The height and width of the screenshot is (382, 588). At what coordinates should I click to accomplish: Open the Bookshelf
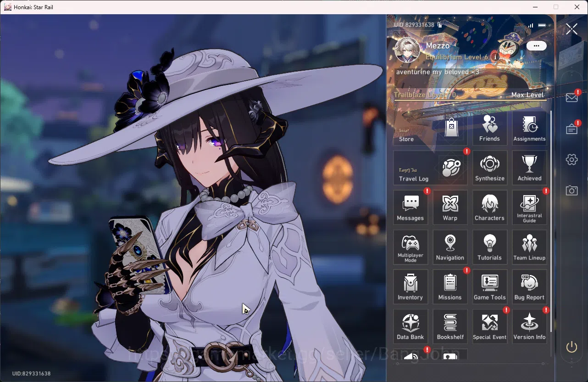coord(450,326)
